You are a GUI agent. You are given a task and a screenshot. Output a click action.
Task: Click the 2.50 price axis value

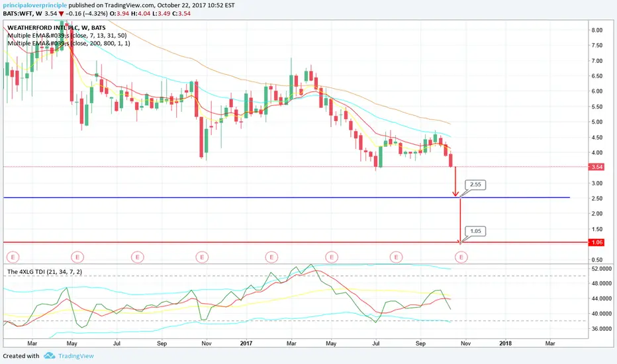tap(596, 199)
